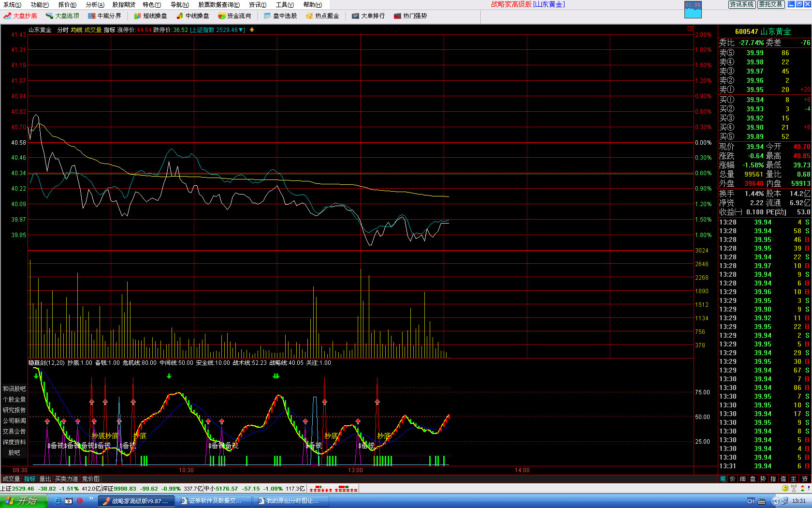
Task: Click the chart up/down switch arrows icon
Action: coord(251,30)
